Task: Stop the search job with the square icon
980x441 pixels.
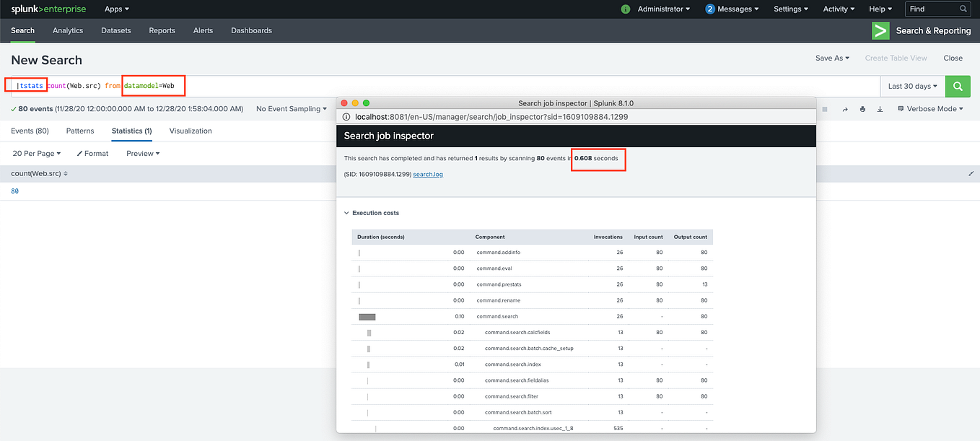Action: point(824,108)
